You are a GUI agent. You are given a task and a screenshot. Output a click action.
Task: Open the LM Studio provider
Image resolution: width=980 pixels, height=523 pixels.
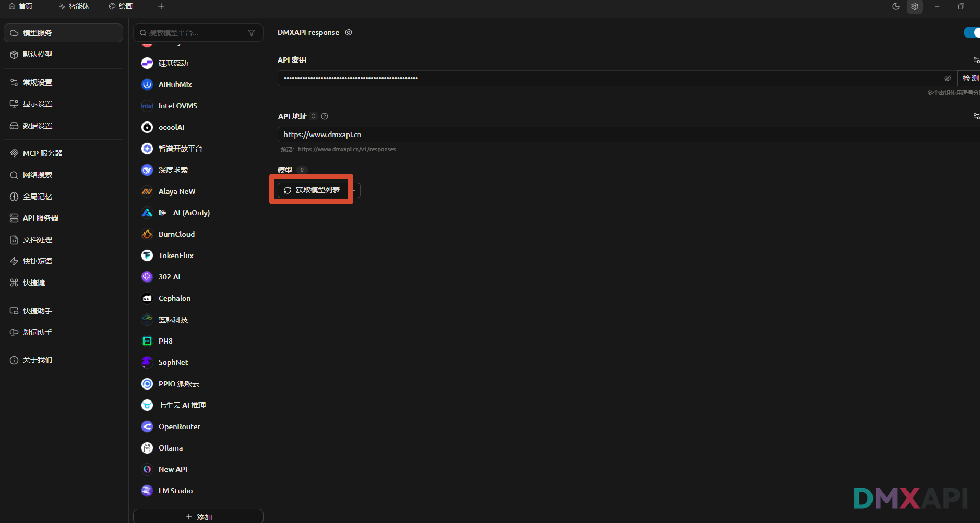[x=175, y=491]
